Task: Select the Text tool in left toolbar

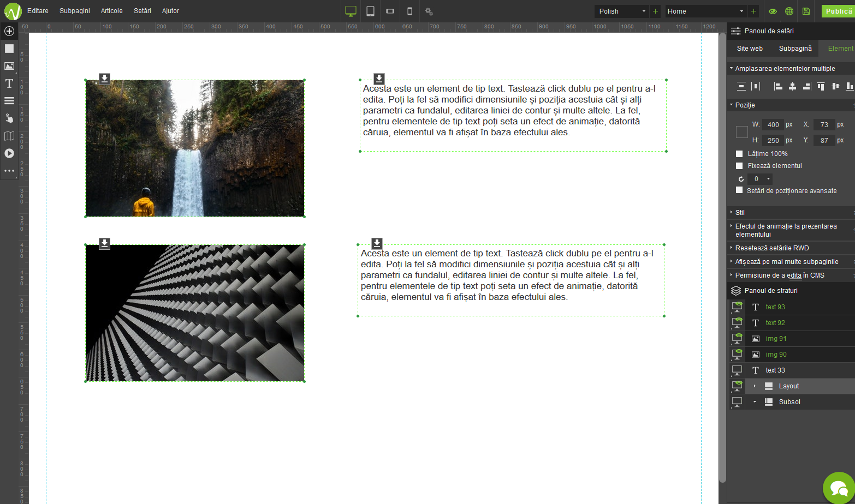Action: [x=9, y=83]
